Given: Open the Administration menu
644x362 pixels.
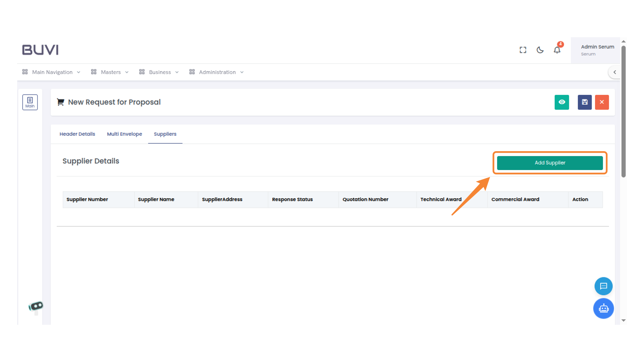Looking at the screenshot, I should (x=217, y=72).
